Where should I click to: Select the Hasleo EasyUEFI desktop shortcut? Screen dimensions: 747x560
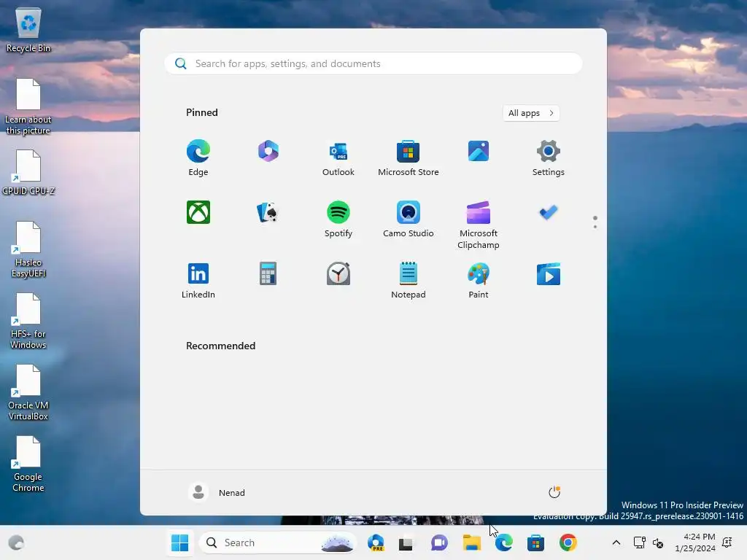28,249
